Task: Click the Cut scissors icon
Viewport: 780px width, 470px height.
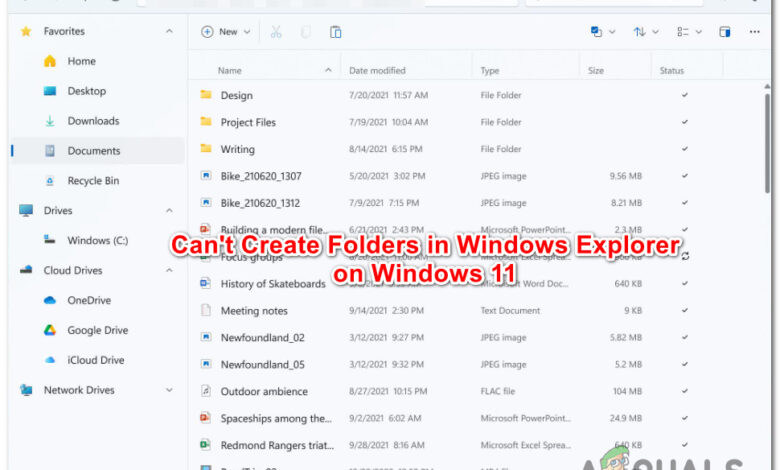Action: tap(276, 32)
